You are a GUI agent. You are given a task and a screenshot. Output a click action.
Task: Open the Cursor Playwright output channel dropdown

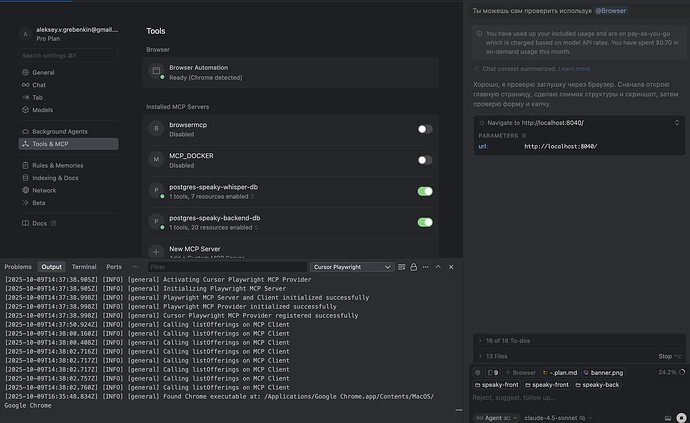click(351, 267)
